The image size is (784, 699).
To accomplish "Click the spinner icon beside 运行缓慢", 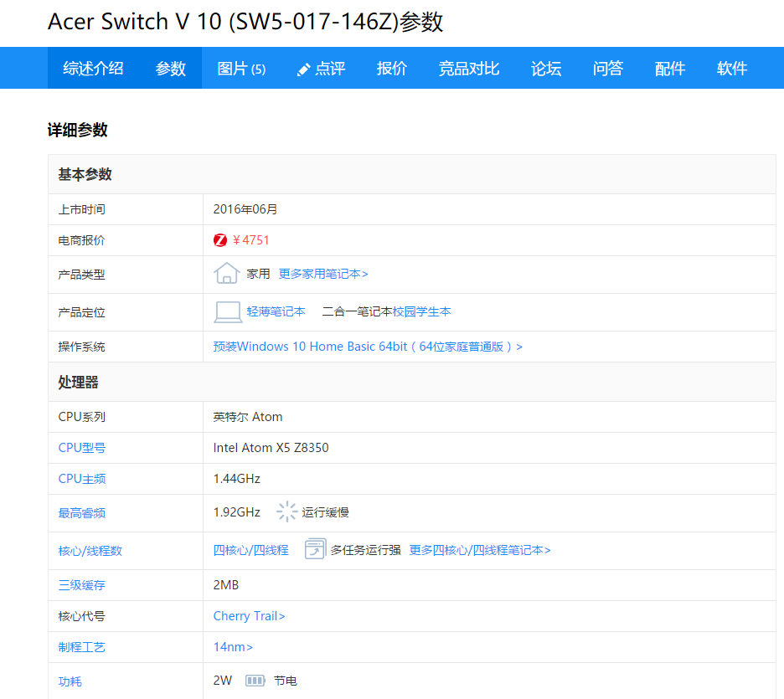I will pos(287,512).
